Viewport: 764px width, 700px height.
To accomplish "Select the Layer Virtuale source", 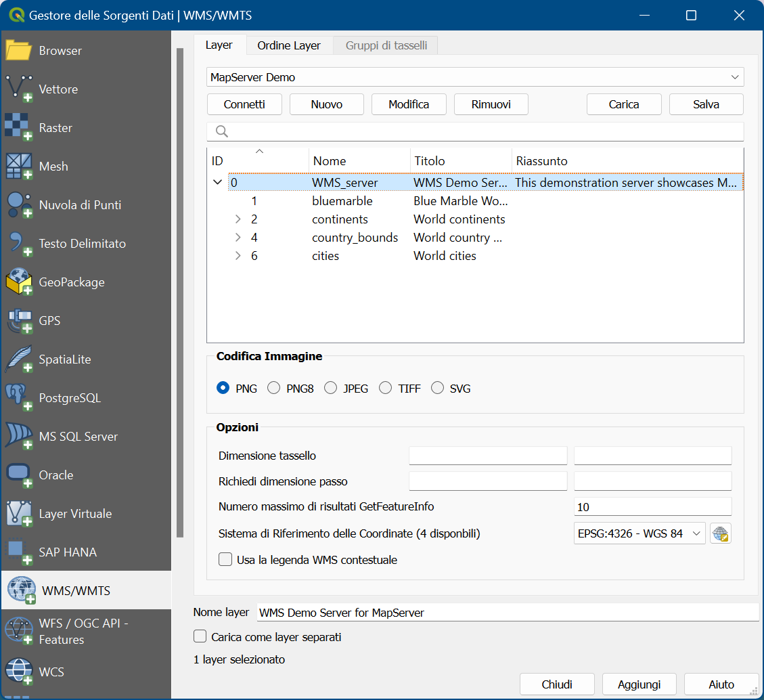I will (86, 513).
